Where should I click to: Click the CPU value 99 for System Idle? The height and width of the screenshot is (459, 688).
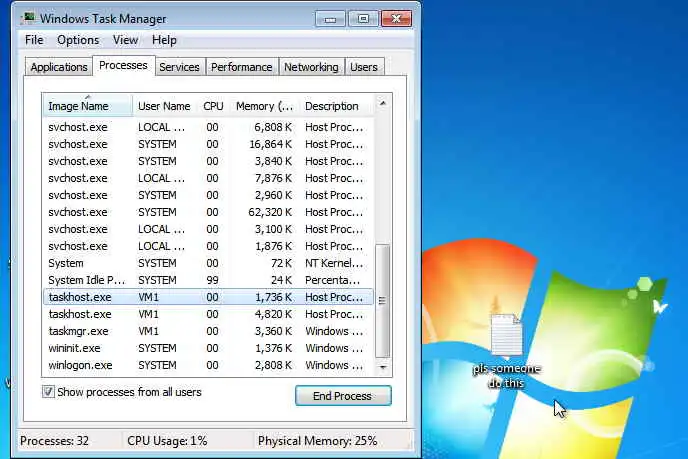(212, 280)
